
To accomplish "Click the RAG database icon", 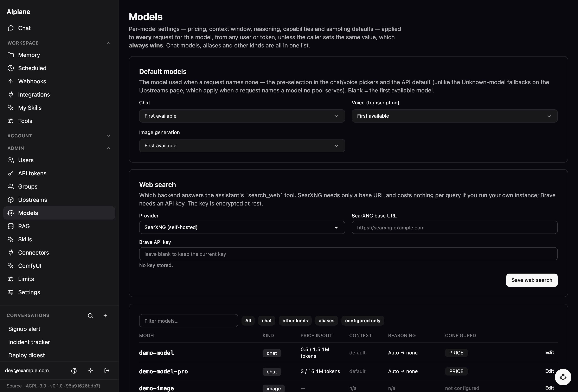I will pos(11,226).
